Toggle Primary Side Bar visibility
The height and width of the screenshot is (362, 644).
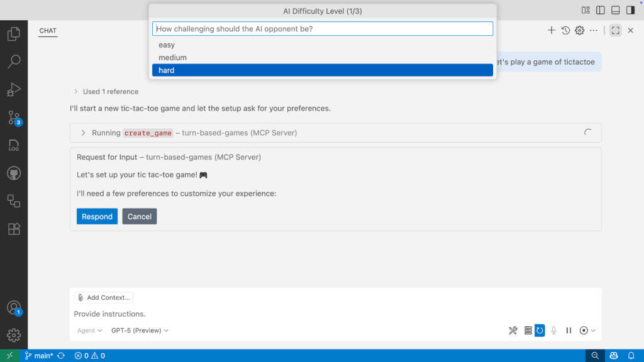[601, 10]
